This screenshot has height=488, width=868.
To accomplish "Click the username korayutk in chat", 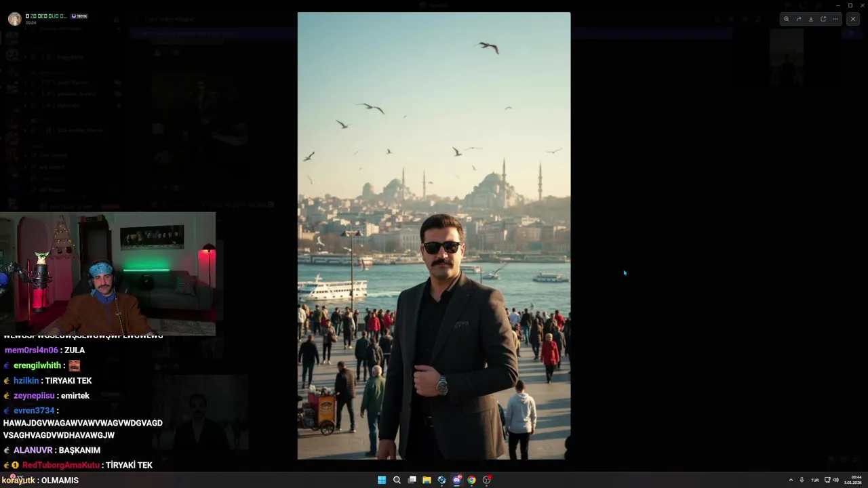I will tap(18, 481).
